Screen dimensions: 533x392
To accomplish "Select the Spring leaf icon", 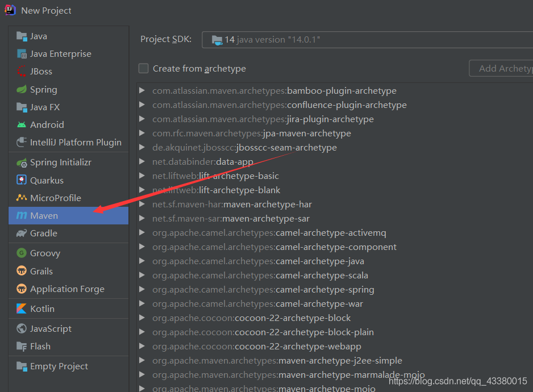I will 22,89.
